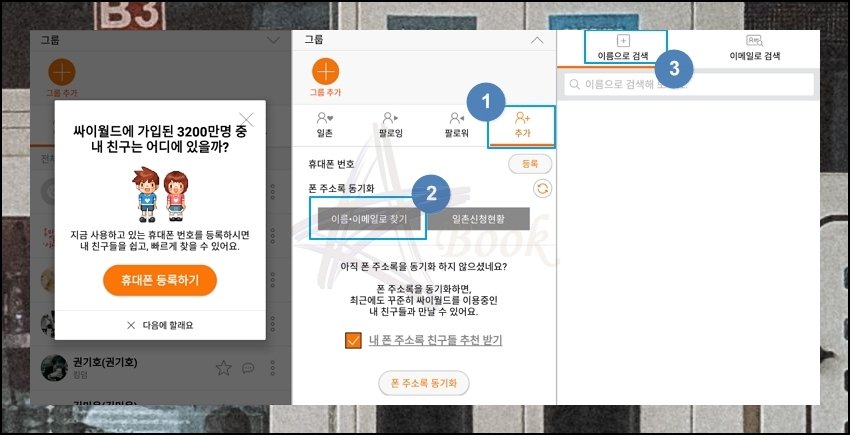Click the 그룹 추가 button in dimmed left panel
This screenshot has width=850, height=435.
click(62, 78)
